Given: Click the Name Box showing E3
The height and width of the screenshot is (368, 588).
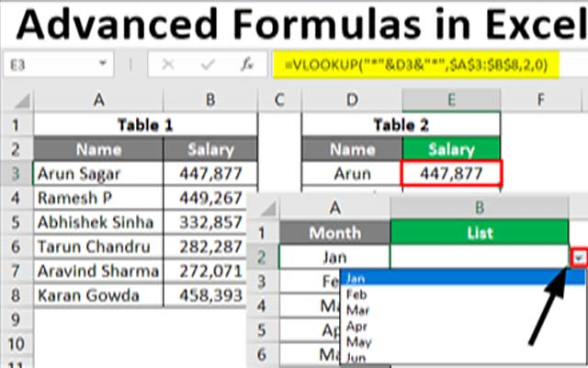Looking at the screenshot, I should [58, 64].
